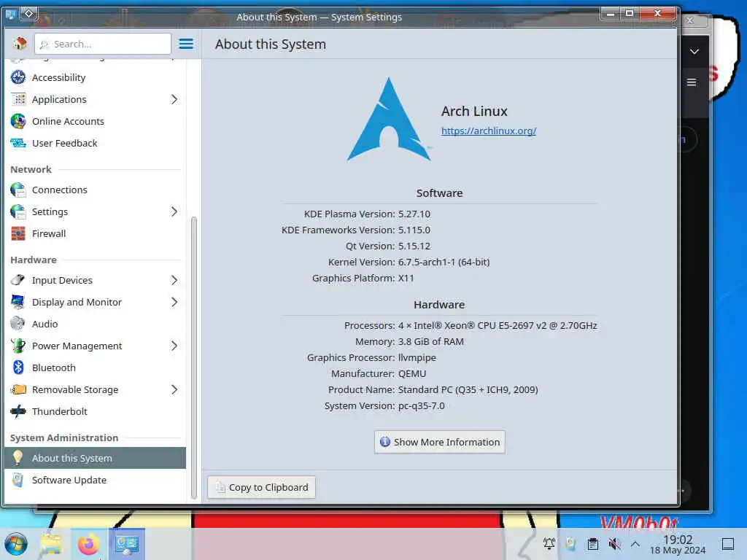The height and width of the screenshot is (560, 747).
Task: Expand the Applications category chevron
Action: coord(174,99)
